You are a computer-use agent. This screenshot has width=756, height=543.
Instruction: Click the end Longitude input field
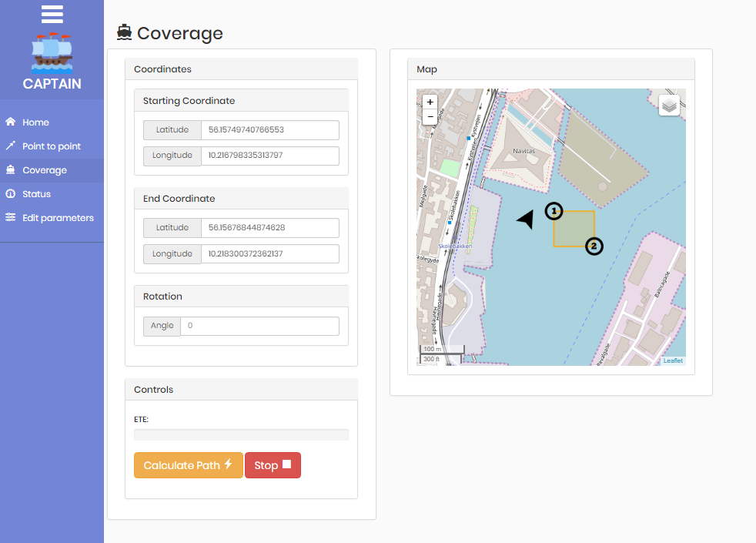(x=270, y=253)
